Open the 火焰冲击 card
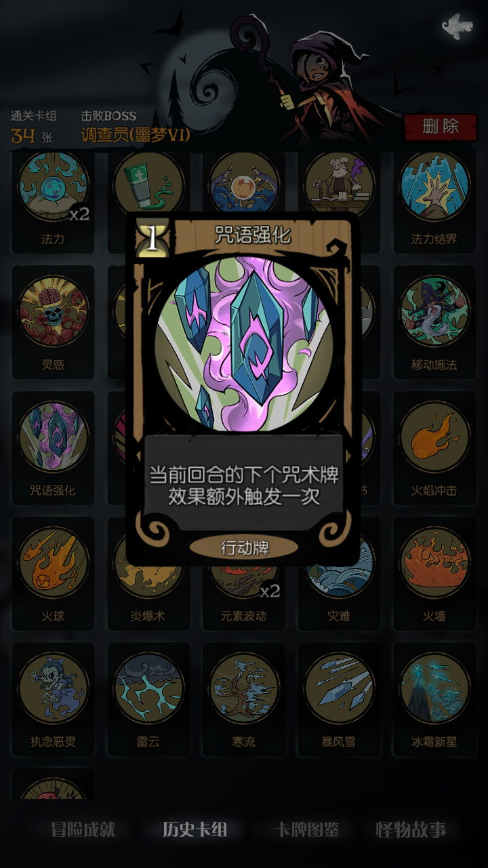The image size is (488, 868). [434, 437]
